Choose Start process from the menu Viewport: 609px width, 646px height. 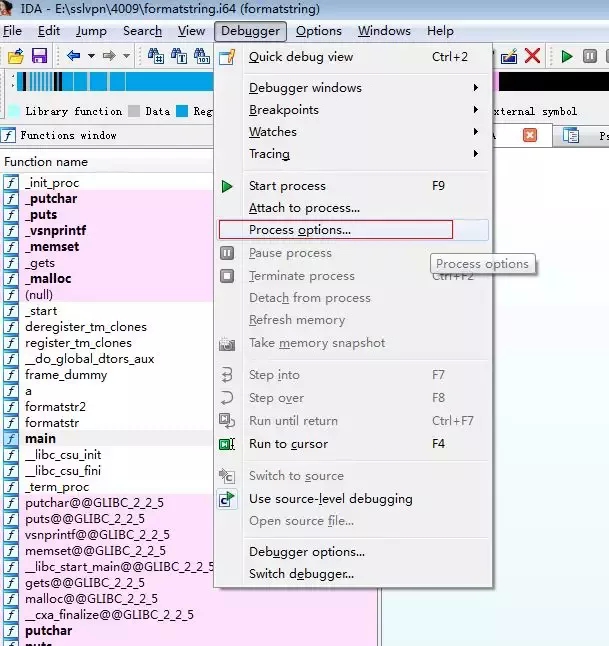pos(354,186)
